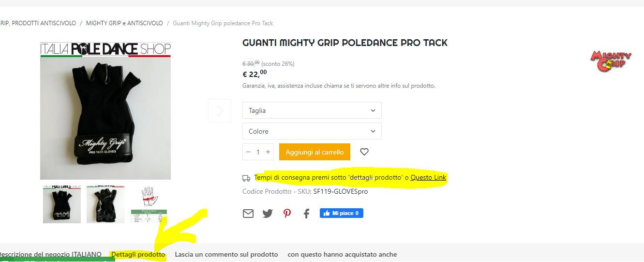Decrease quantity with minus button
644x262 pixels.
tap(248, 152)
